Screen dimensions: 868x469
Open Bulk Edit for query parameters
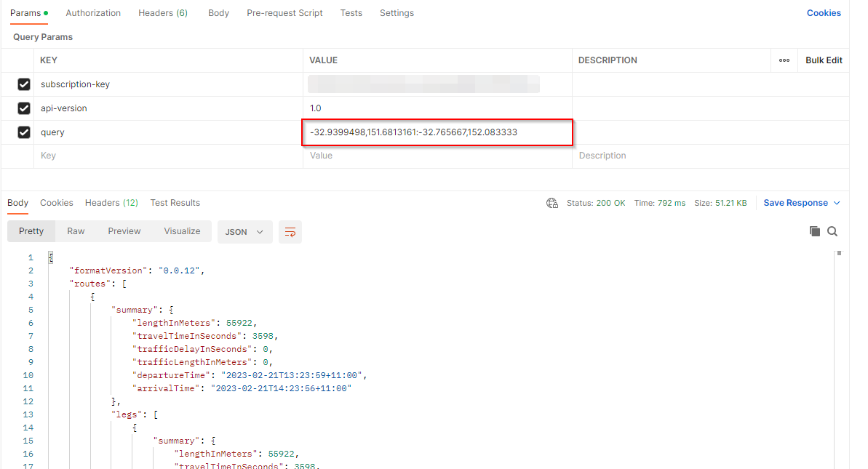point(823,60)
